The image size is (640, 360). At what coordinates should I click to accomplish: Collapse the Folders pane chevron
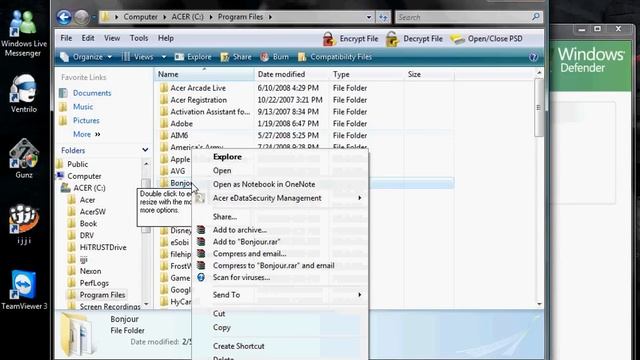(x=145, y=150)
